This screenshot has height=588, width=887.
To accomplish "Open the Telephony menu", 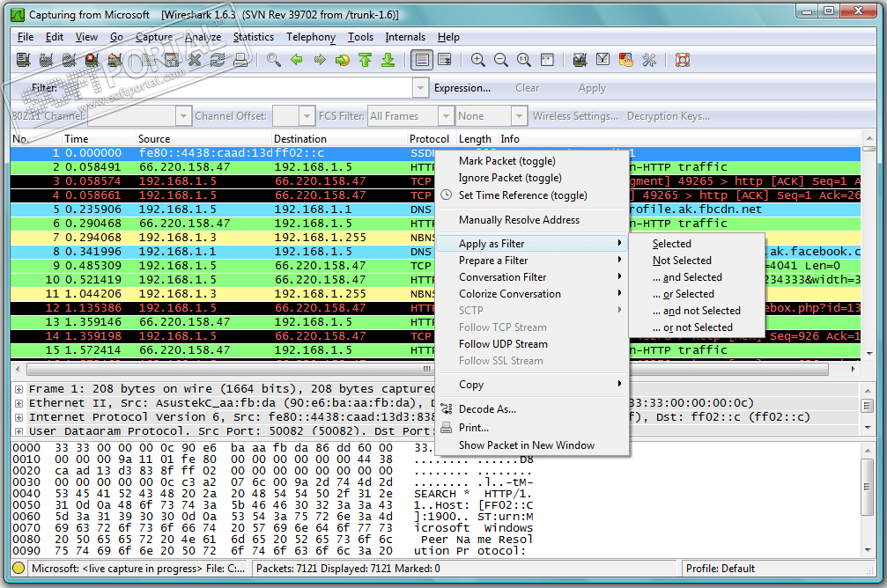I will [x=311, y=37].
